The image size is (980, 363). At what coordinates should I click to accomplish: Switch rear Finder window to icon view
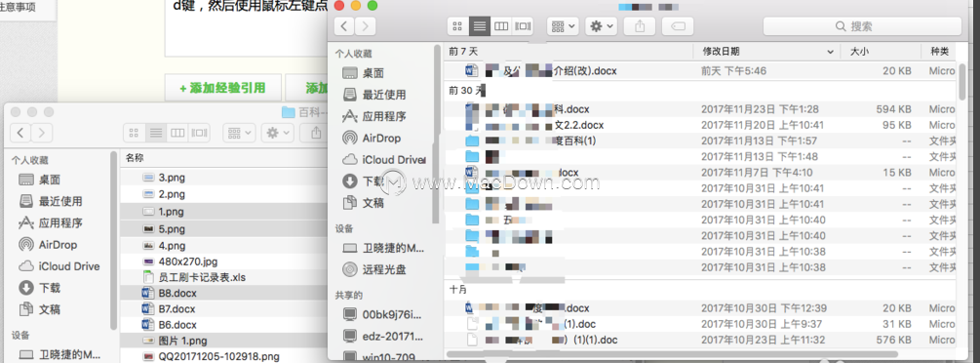point(134,133)
